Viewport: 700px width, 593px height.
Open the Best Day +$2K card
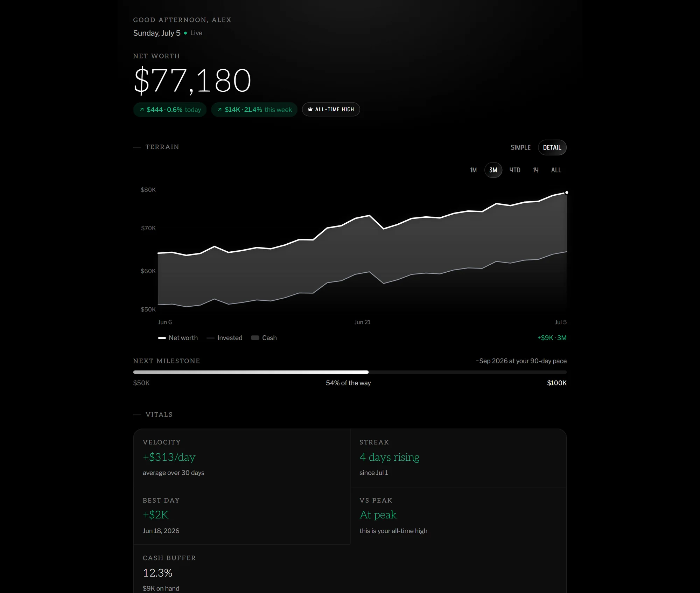[x=241, y=516]
